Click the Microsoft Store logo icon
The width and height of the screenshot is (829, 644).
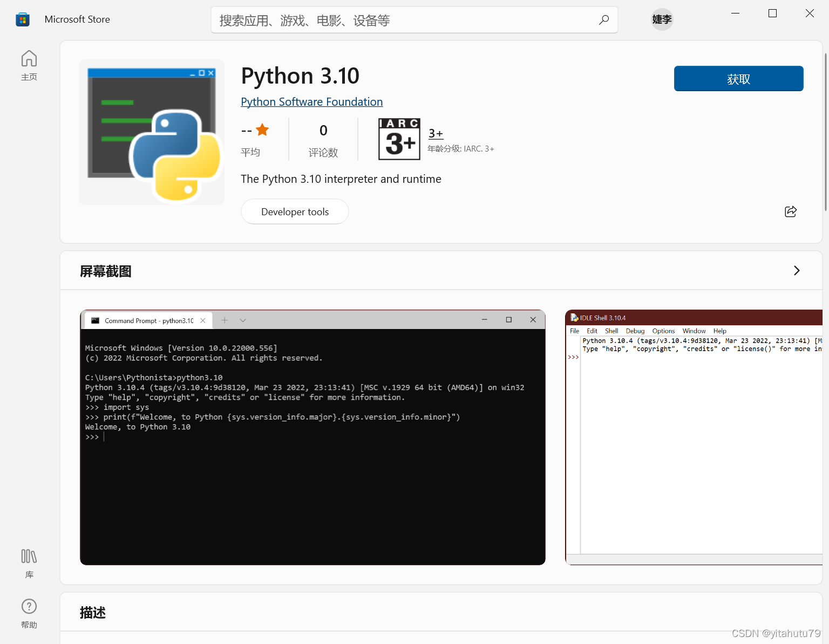point(23,19)
